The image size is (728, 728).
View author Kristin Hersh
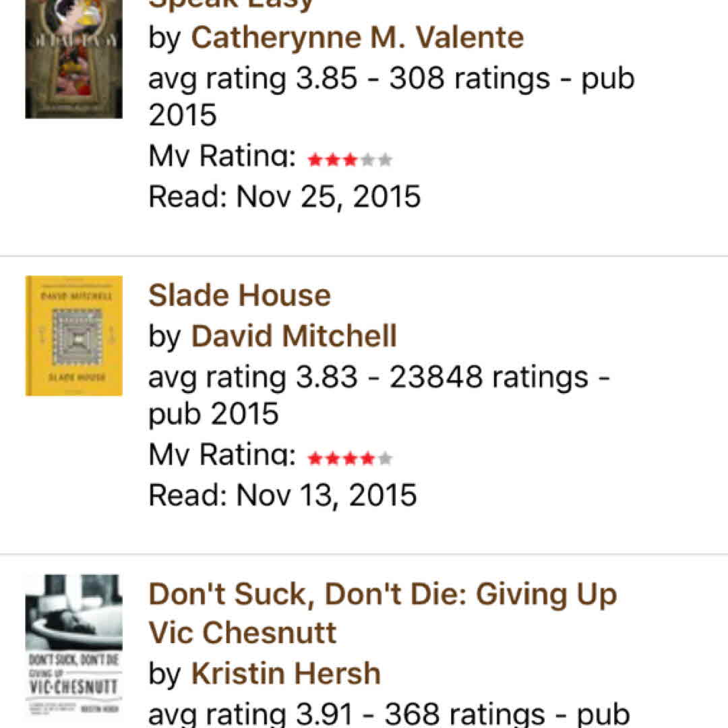click(x=286, y=673)
